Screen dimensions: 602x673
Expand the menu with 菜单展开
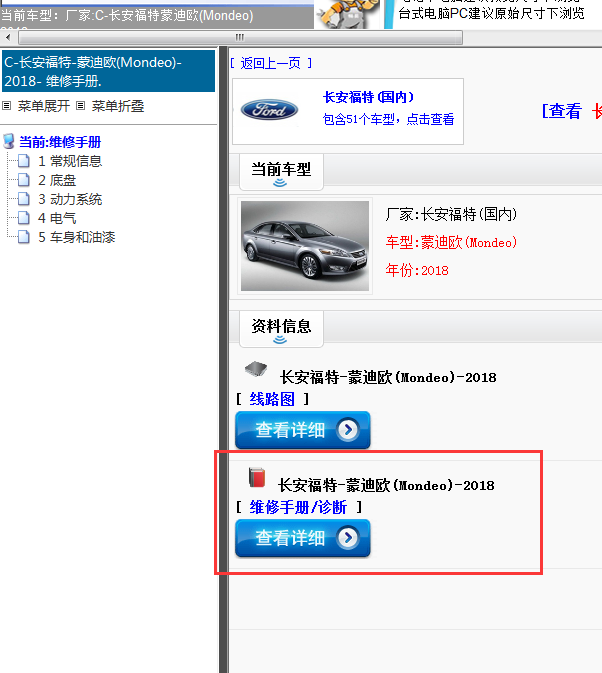point(43,106)
